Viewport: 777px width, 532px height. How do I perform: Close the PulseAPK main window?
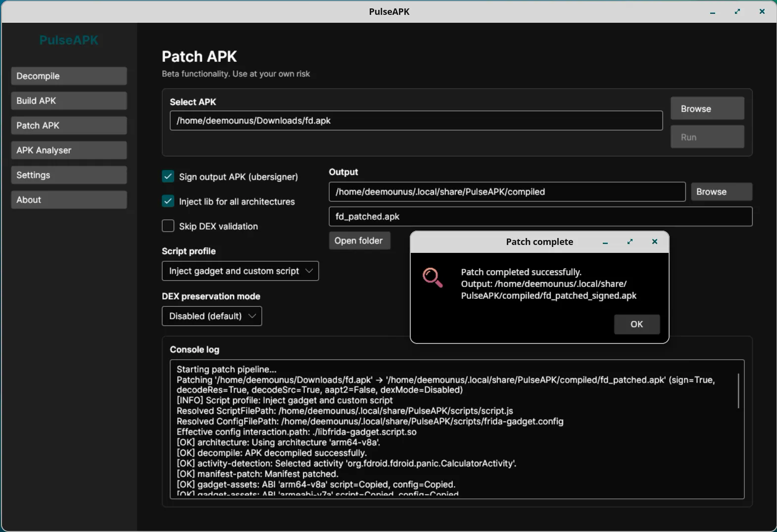pyautogui.click(x=762, y=11)
